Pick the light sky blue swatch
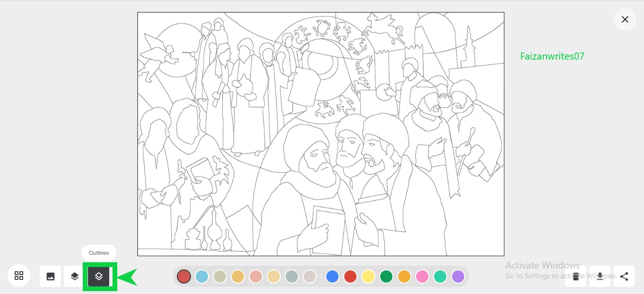The height and width of the screenshot is (294, 644). 202,276
